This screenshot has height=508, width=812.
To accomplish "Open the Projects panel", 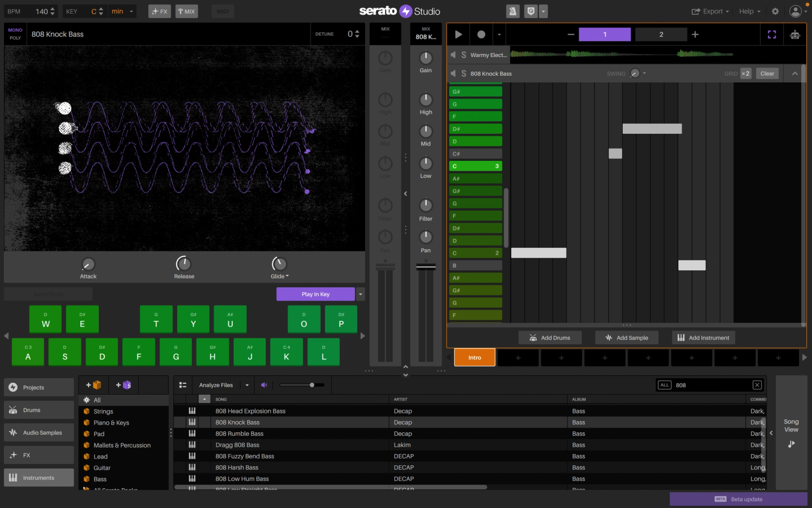I will [38, 387].
